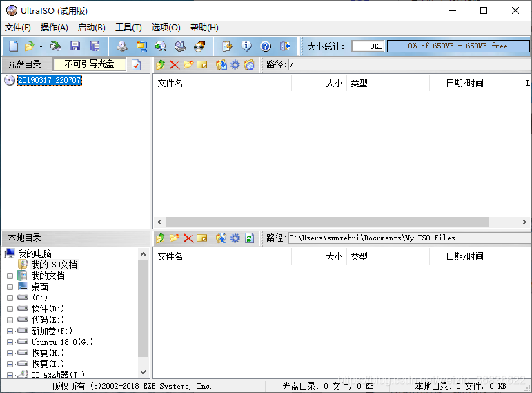This screenshot has width=532, height=393.
Task: Click hide/show local panel icon in disc toolbar
Action: [249, 64]
